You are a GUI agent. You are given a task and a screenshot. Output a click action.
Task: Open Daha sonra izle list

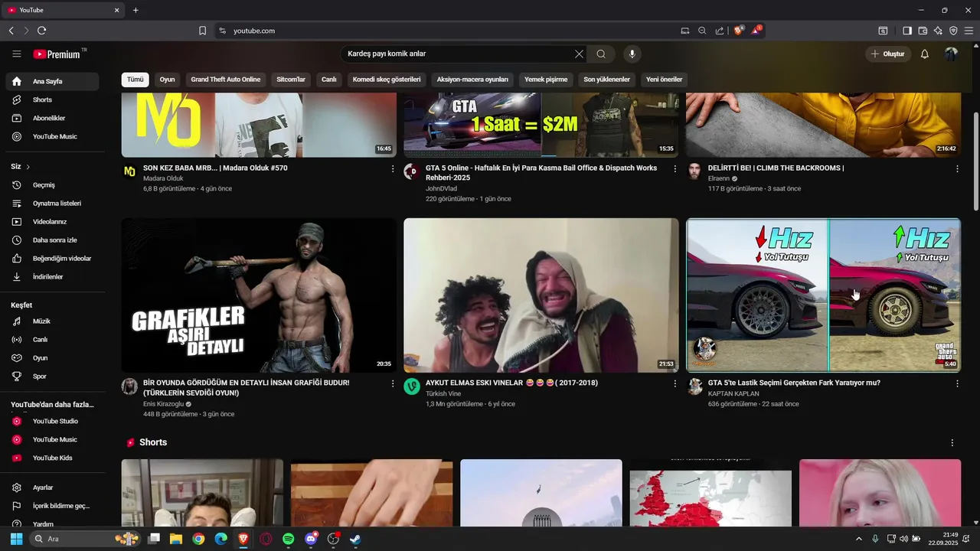point(53,240)
